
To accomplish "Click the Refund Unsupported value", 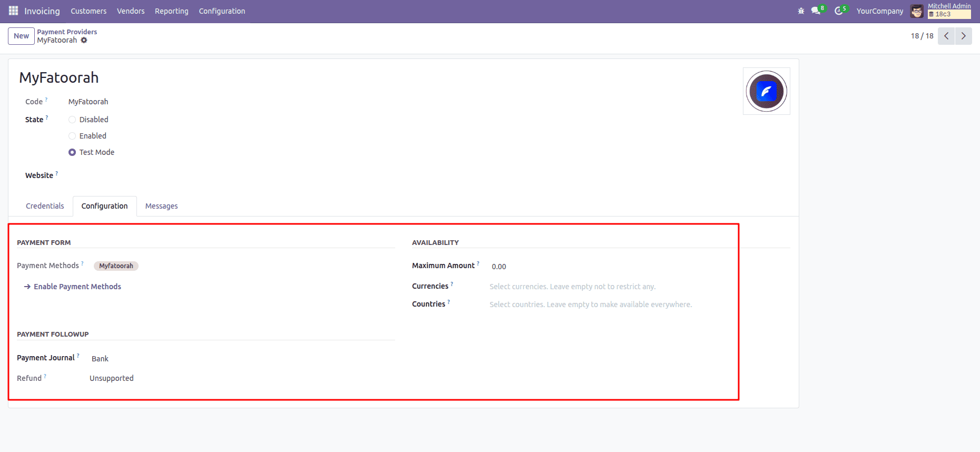I will [x=112, y=378].
